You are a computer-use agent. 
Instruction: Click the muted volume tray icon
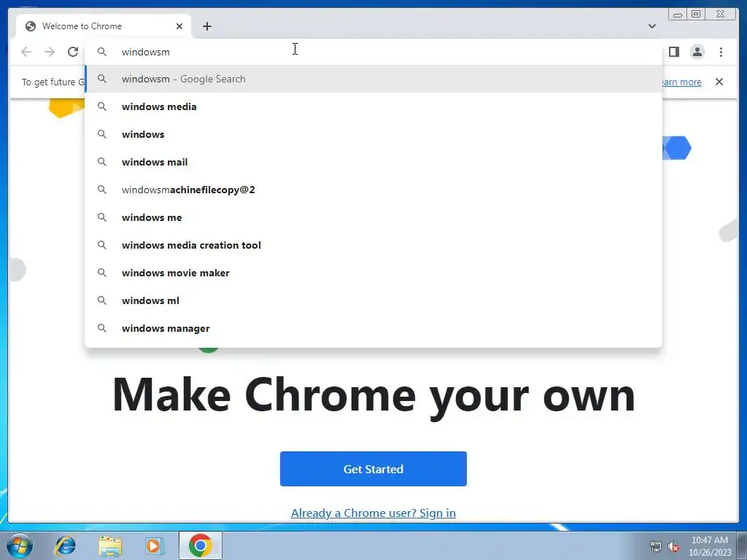673,547
